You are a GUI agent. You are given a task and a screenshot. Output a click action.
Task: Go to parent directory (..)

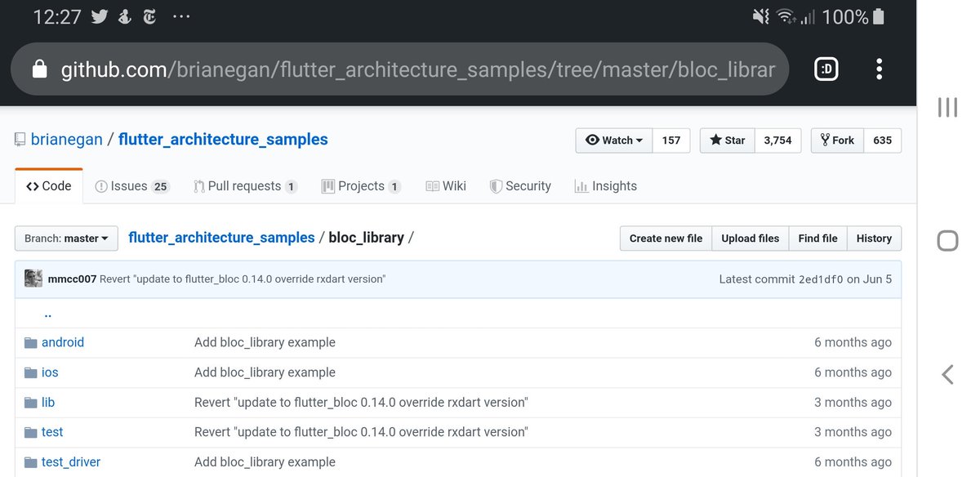(48, 314)
